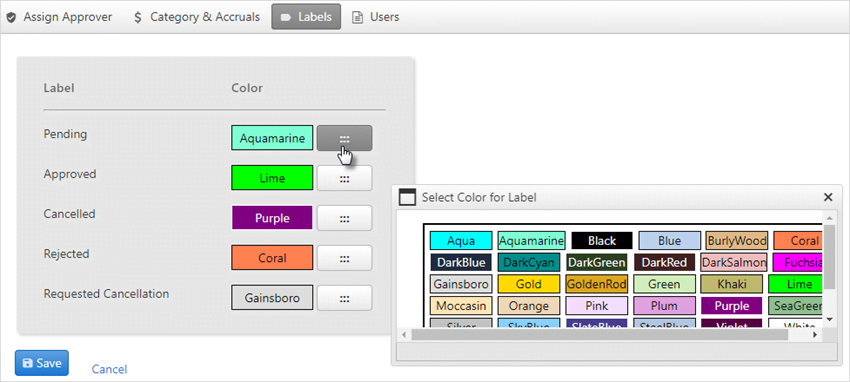Select the Labels tab
Viewport: 850px width, 382px height.
[306, 17]
